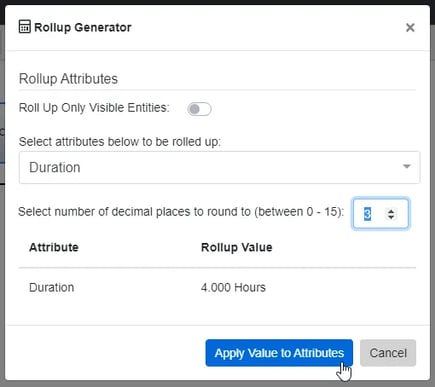Click the dropdown caret arrow in attribute selector
This screenshot has height=387, width=435.
click(406, 166)
